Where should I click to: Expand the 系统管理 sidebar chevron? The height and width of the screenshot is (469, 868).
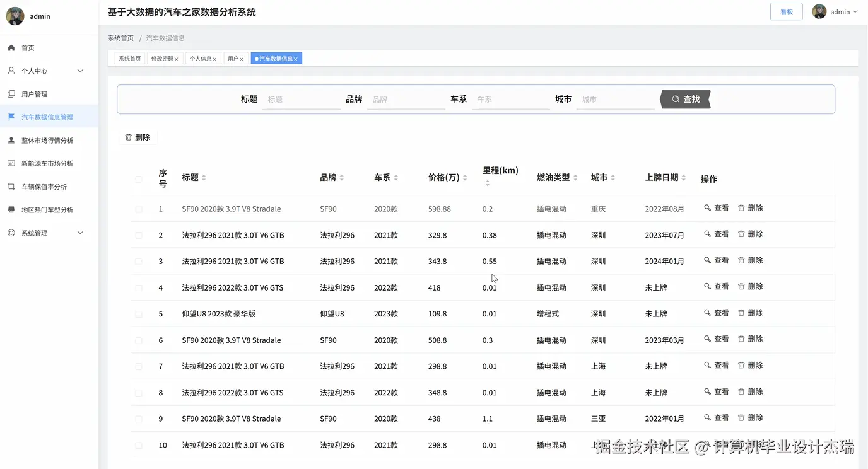click(80, 233)
